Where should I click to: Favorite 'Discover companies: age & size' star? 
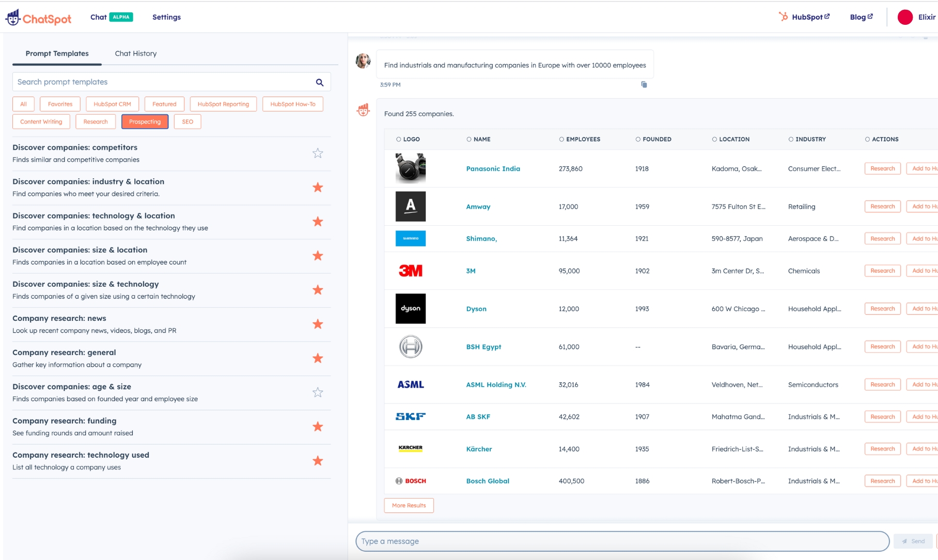(318, 393)
